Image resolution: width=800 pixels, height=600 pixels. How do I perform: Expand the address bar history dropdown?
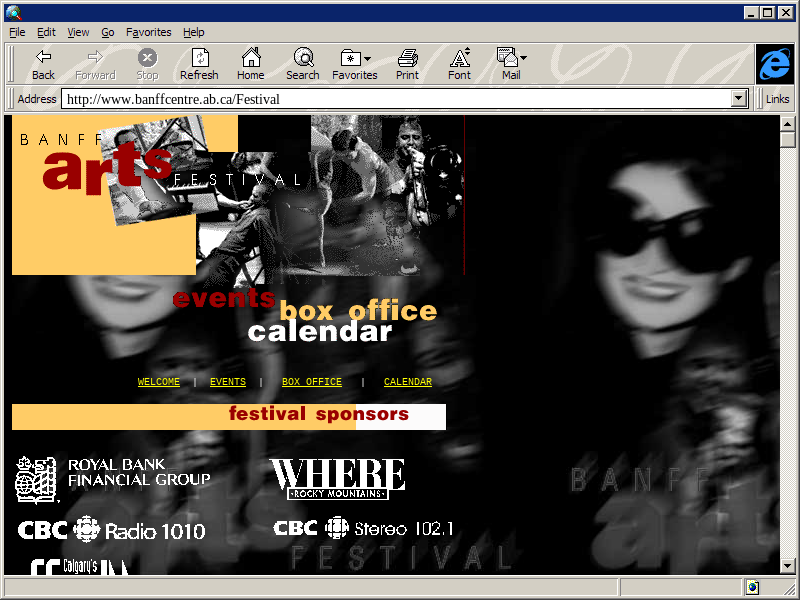point(740,99)
